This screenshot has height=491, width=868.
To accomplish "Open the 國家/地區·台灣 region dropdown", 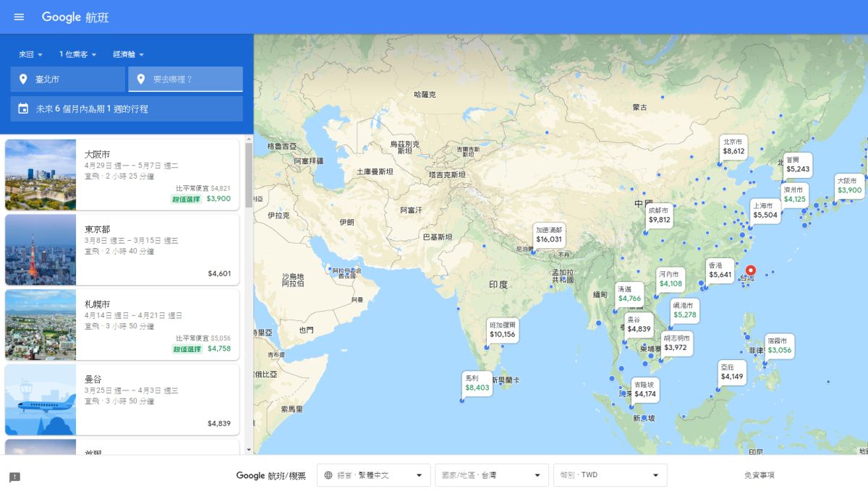I will (x=492, y=475).
